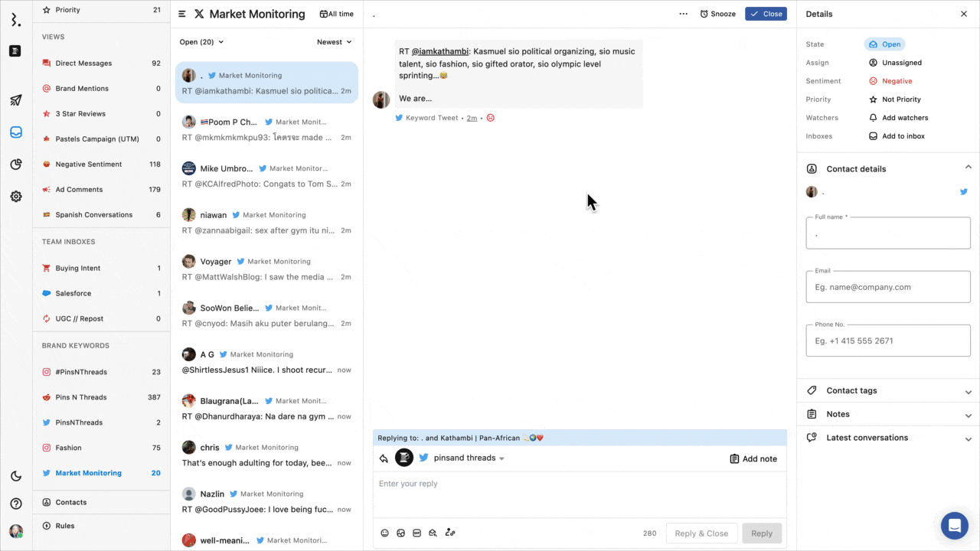Select the Negative Sentiment view

(x=88, y=165)
